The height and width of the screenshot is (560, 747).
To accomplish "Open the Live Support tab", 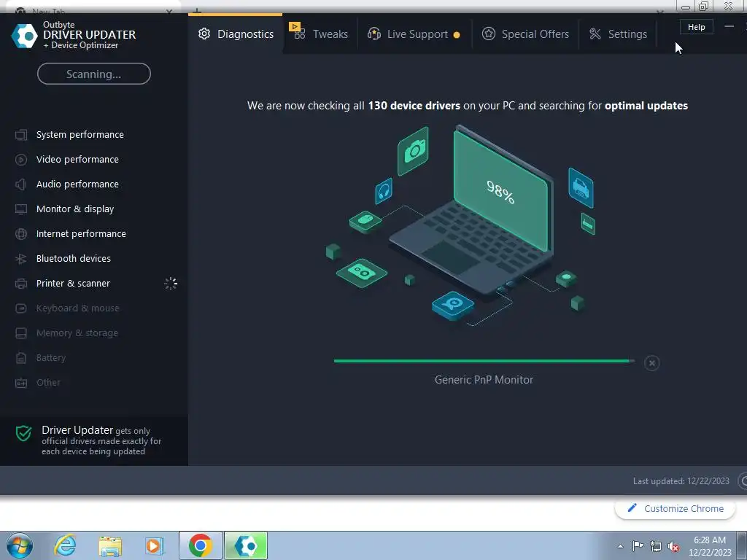I will (x=414, y=34).
